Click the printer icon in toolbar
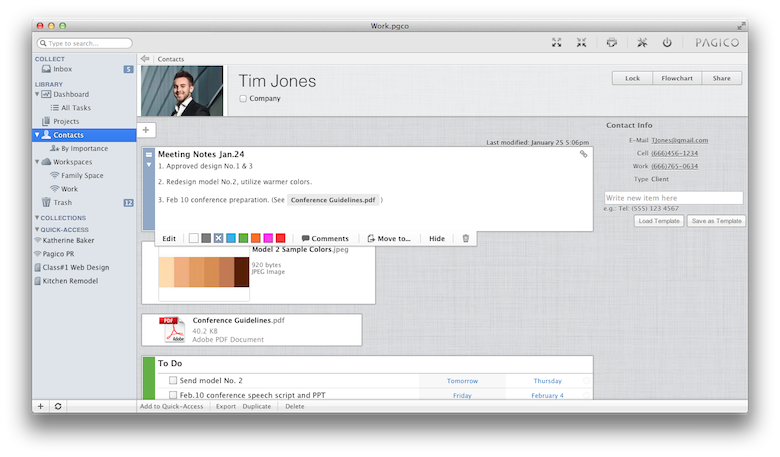This screenshot has width=780, height=457. point(611,43)
